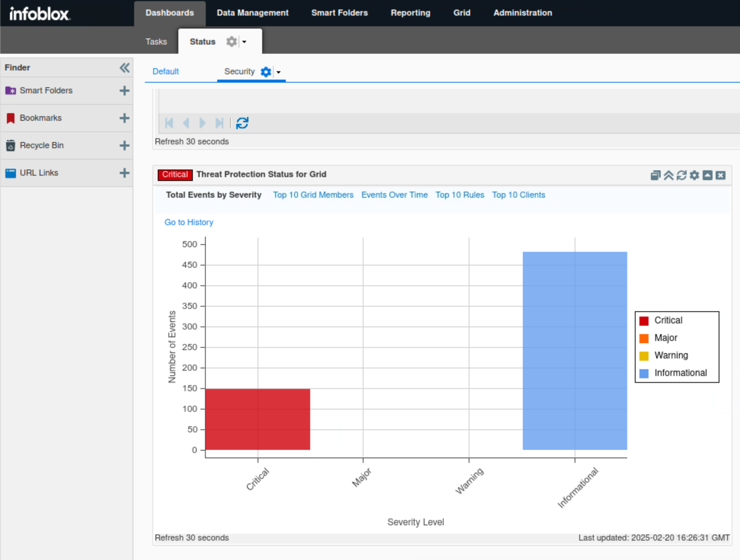Open the Data Management menu
Viewport: 740px width, 560px height.
point(252,13)
